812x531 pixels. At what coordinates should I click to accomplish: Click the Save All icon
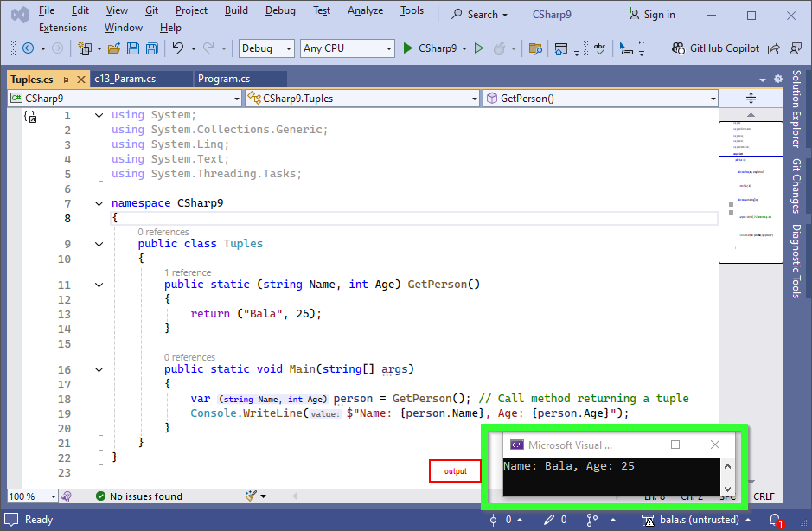(151, 48)
